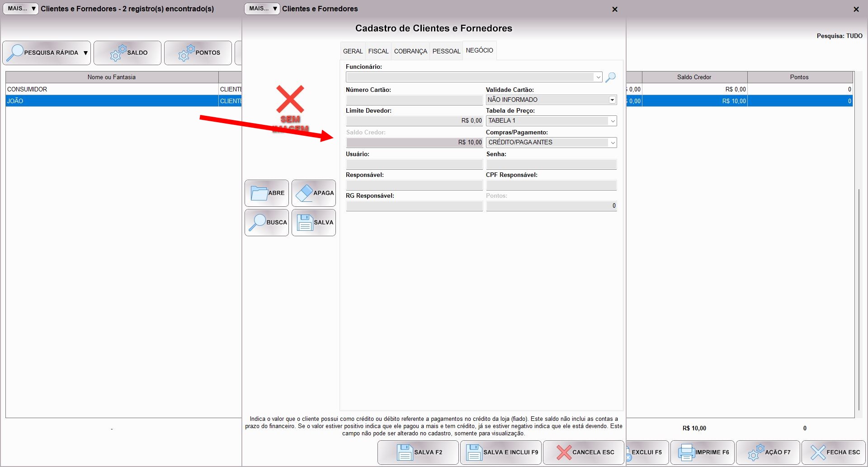Screen dimensions: 868x467
Task: Click the magnifier icon beside Funcionário field
Action: pos(610,77)
